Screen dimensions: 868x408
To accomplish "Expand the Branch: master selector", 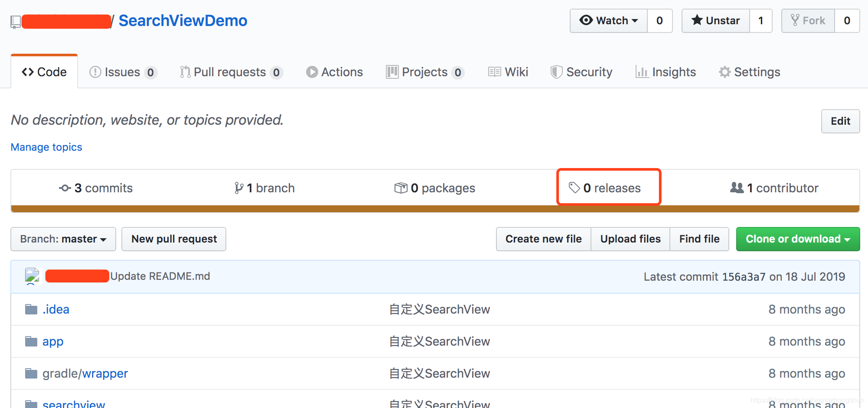I will tap(63, 239).
